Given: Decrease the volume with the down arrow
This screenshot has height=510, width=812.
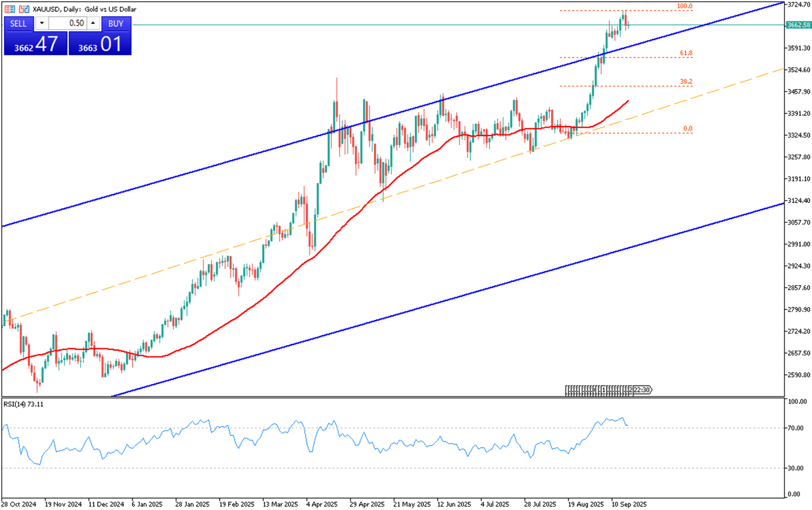Looking at the screenshot, I should coord(41,23).
